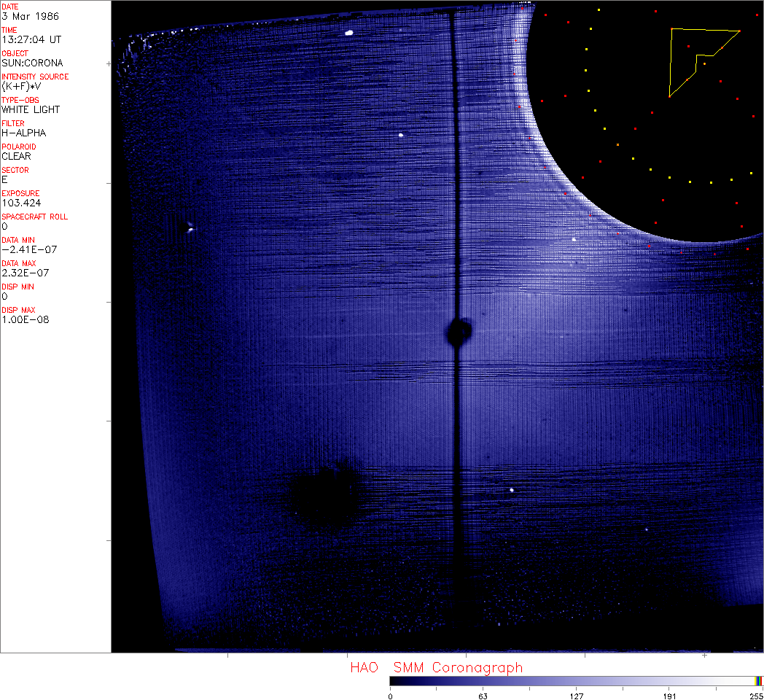764x700 pixels.
Task: Click the dark circular blob on the vertical pylon shadow
Action: click(x=459, y=332)
